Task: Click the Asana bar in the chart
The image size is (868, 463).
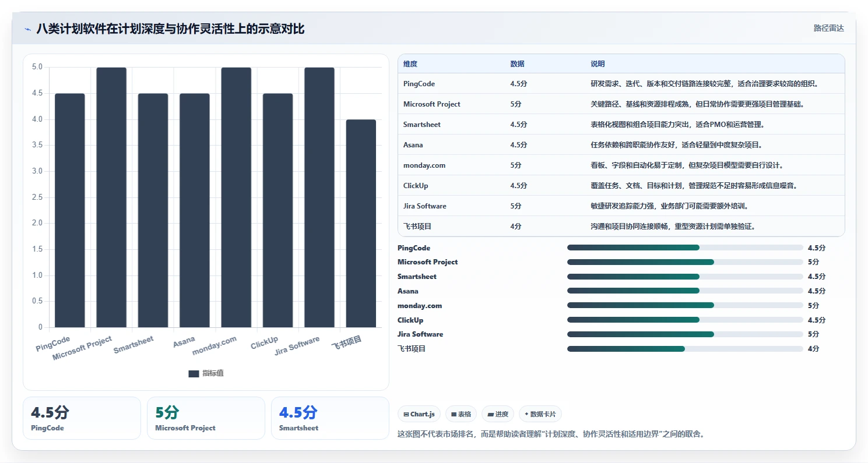Action: coord(195,210)
